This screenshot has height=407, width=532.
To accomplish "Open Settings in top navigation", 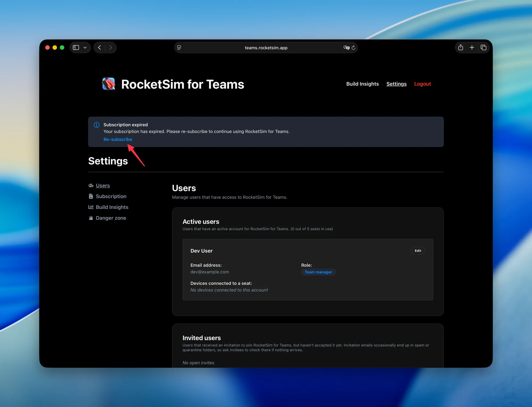I will (396, 84).
